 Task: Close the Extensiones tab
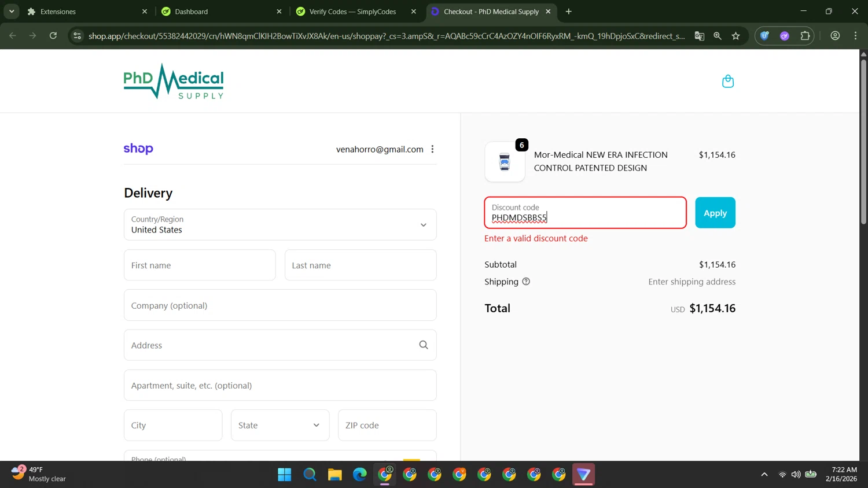pos(145,12)
